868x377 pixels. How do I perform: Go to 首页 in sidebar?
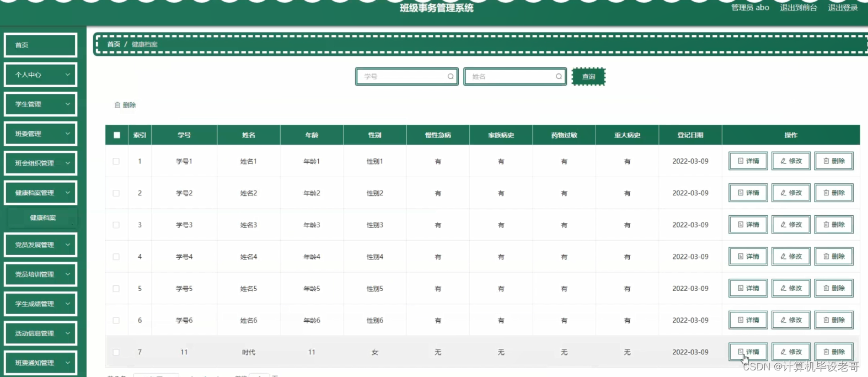tap(40, 45)
